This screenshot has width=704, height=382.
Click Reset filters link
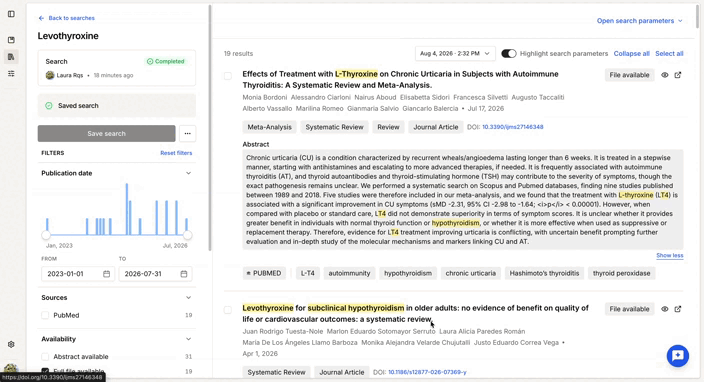(176, 153)
